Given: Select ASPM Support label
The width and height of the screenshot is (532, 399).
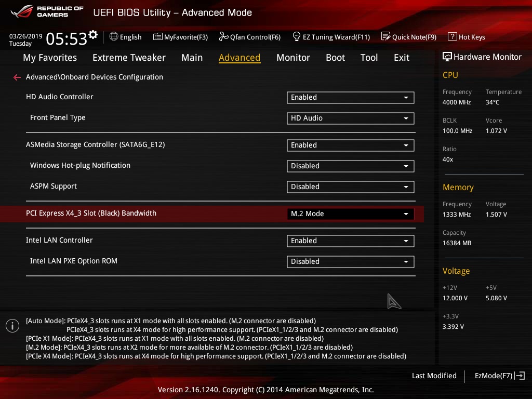Looking at the screenshot, I should pos(54,187).
